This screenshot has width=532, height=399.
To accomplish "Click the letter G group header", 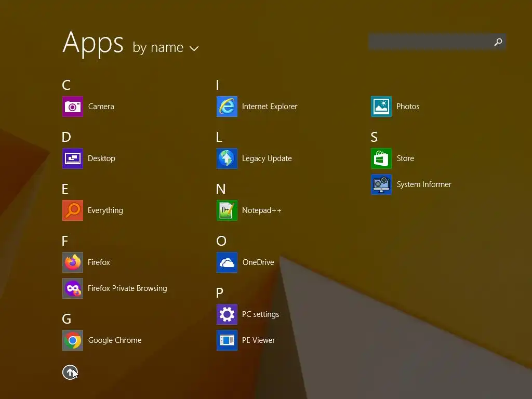I will (x=66, y=319).
